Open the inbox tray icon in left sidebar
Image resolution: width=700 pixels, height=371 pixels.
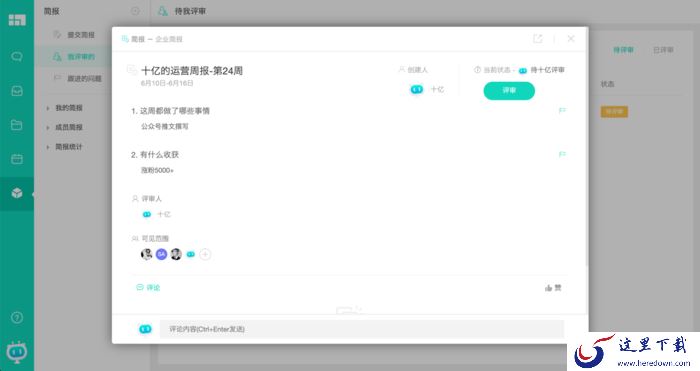point(17,91)
